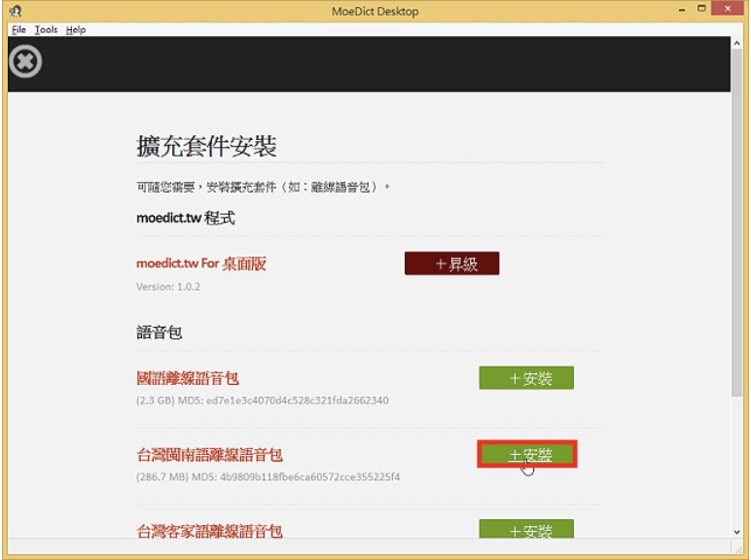This screenshot has height=560, width=751.
Task: Click the Version: 1.0.2 text
Action: tap(168, 287)
